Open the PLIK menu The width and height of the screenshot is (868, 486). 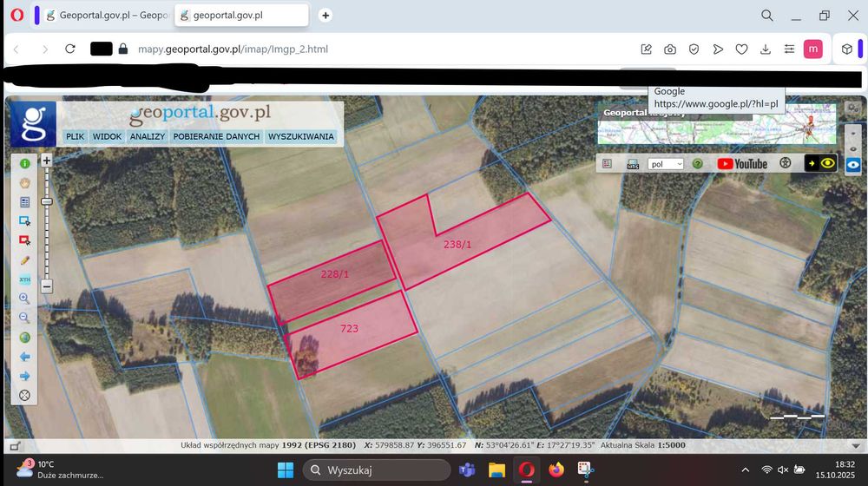(76, 137)
